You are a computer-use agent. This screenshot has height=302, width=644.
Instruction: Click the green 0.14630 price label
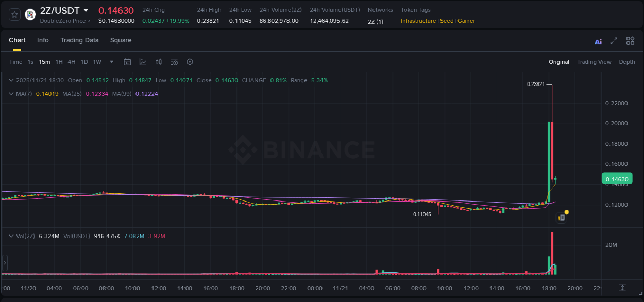(x=617, y=178)
